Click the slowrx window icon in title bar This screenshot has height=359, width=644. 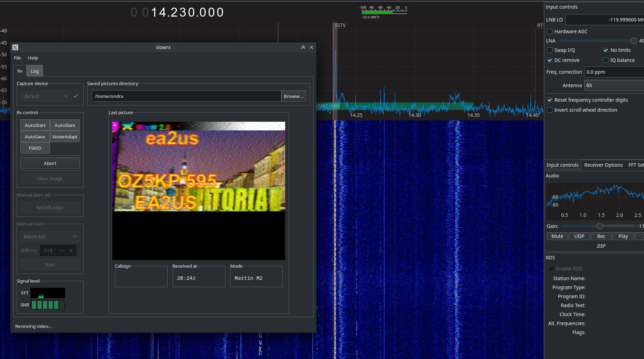pos(15,47)
